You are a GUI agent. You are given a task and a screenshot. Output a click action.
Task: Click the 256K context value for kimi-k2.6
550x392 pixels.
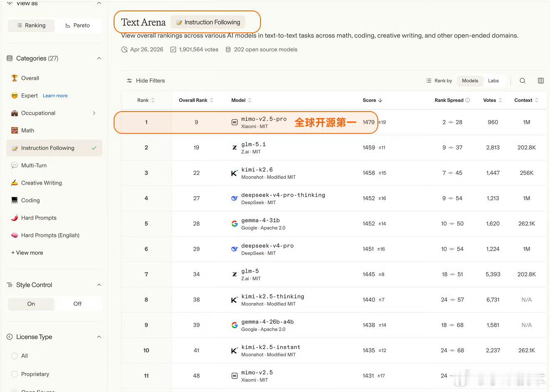[x=527, y=173]
